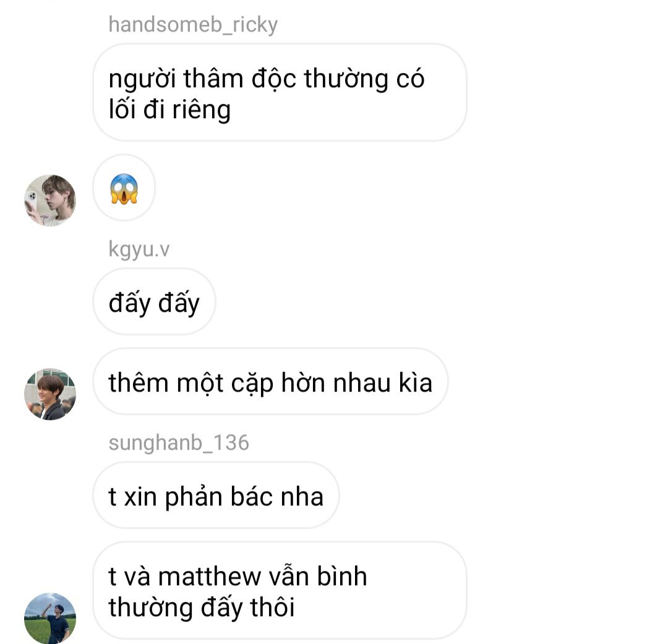The image size is (668, 644).
Task: Open the kgyu.v profile name
Action: click(x=139, y=249)
